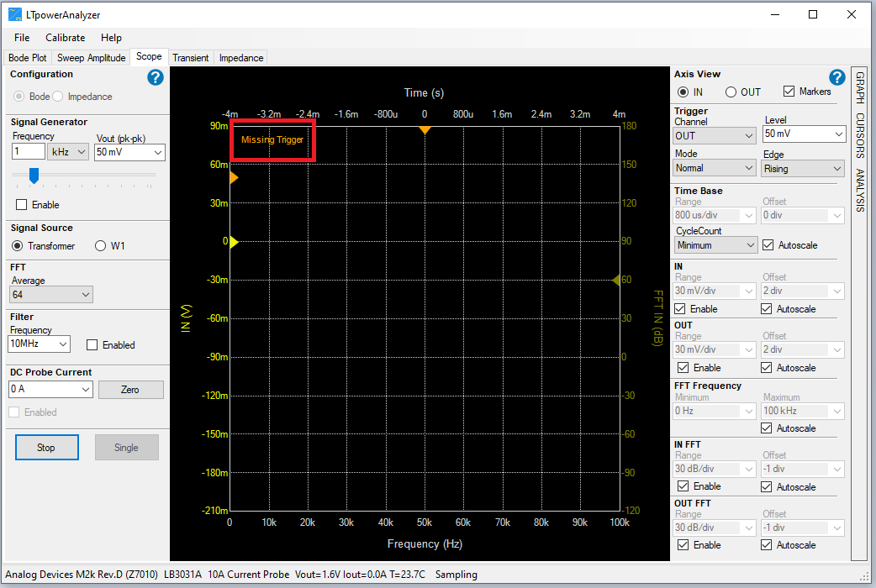Image resolution: width=876 pixels, height=588 pixels.
Task: Select OUT axis view radio button
Action: [x=731, y=92]
